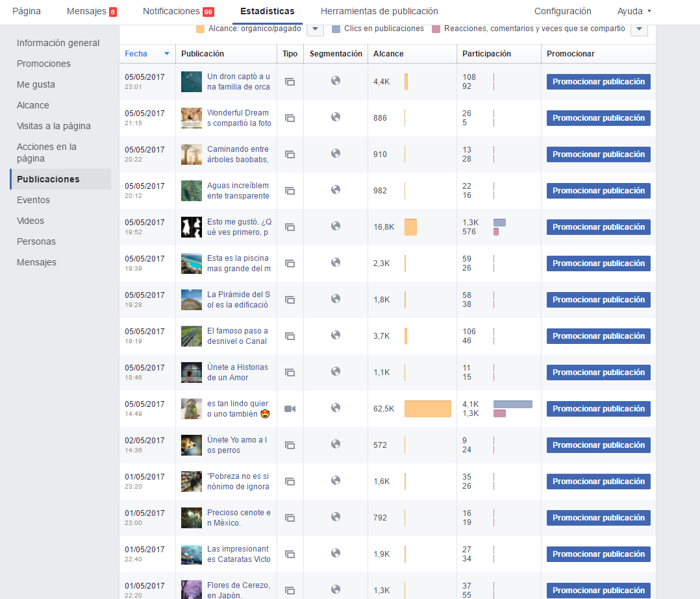Expand the Ayuda menu
The height and width of the screenshot is (599, 700).
pos(634,11)
